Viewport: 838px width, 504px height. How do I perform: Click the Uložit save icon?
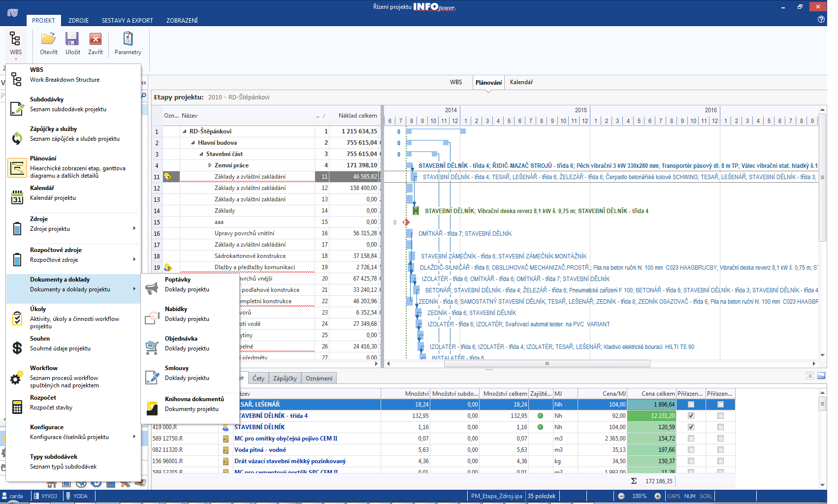tap(72, 39)
